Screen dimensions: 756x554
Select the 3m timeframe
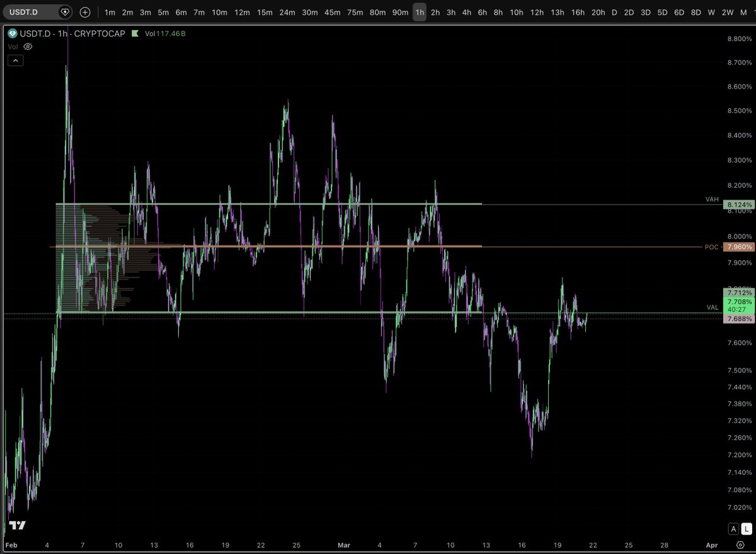coord(145,13)
